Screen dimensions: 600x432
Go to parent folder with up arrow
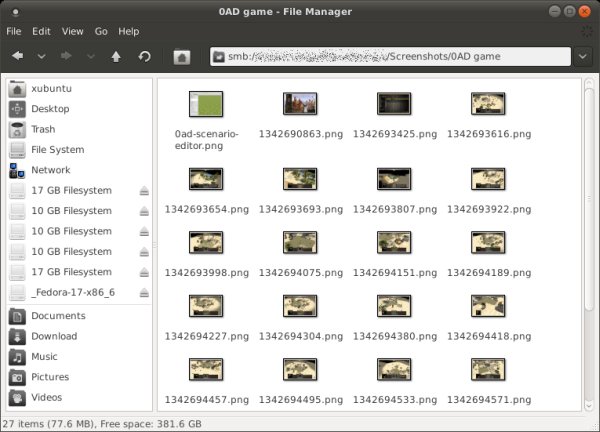[x=116, y=57]
